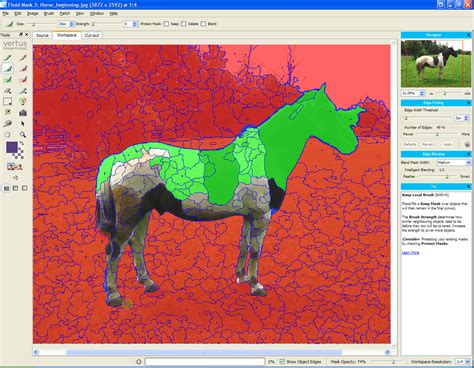Viewport: 474px width, 368px height.
Task: Adjust the Number of Edges Fewer-More slider
Action: click(x=437, y=134)
